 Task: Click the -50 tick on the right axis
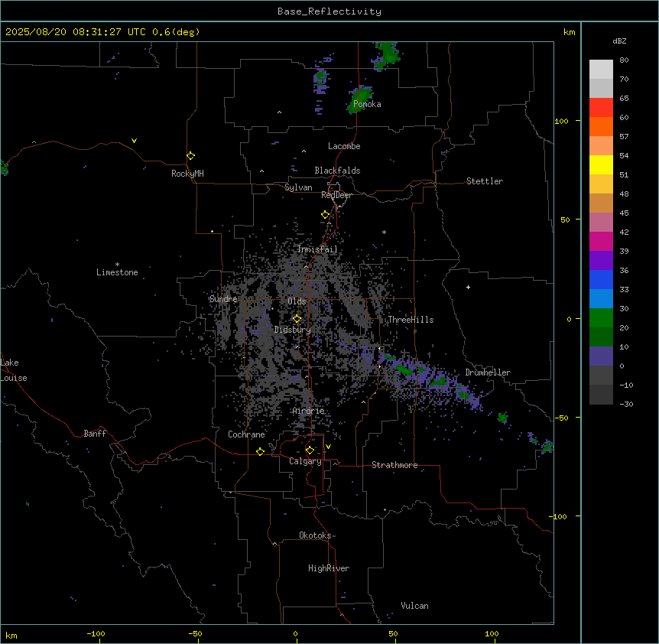(x=561, y=418)
